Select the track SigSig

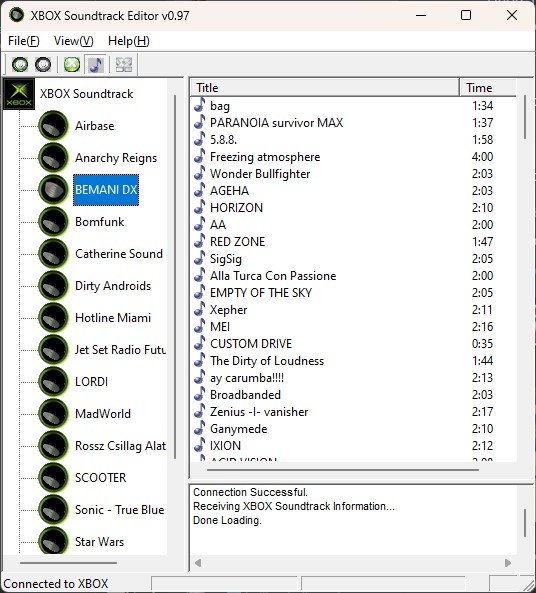[x=226, y=259]
